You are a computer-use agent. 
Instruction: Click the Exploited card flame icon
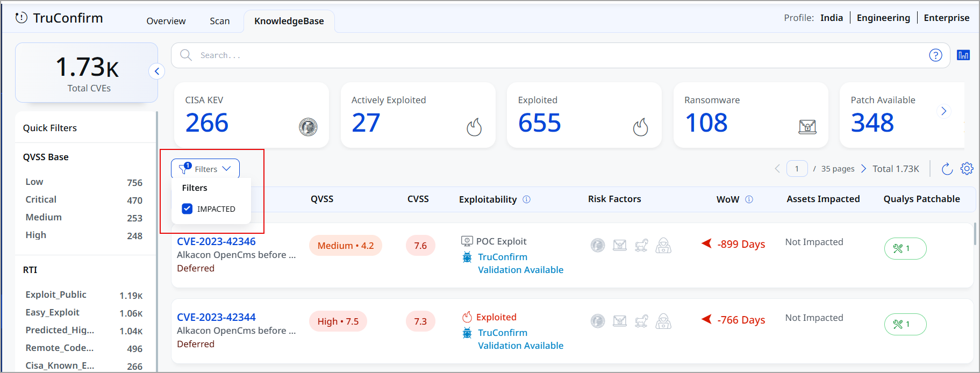pos(640,127)
